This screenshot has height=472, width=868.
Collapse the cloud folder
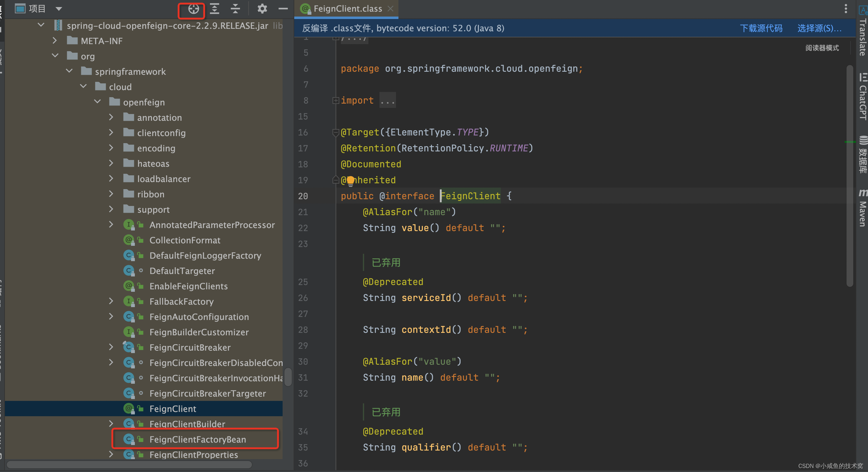(83, 86)
